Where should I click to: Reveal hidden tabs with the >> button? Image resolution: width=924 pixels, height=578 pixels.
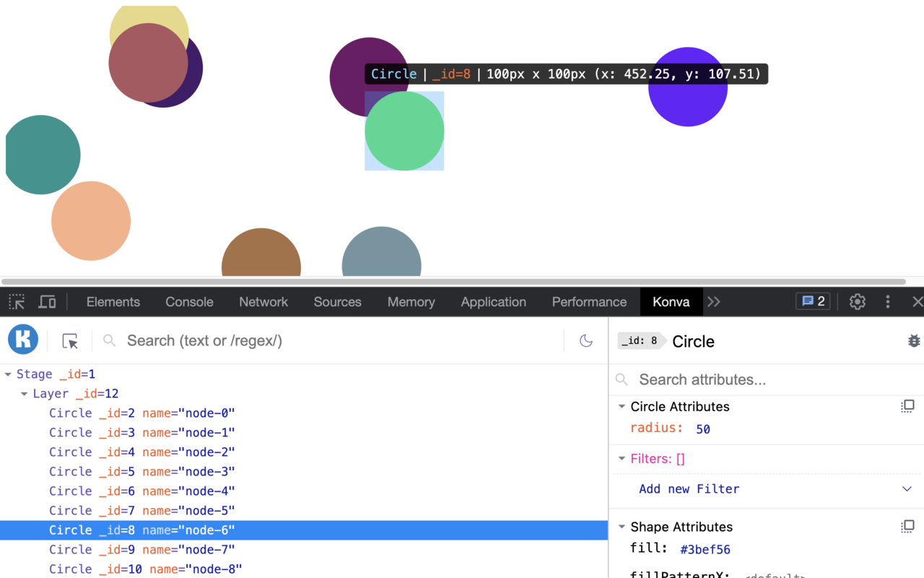point(714,301)
